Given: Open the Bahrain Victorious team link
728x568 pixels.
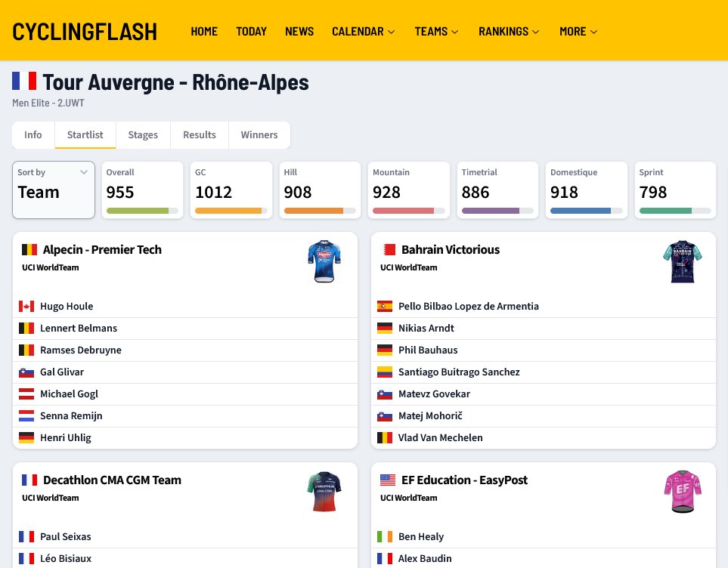Looking at the screenshot, I should pyautogui.click(x=451, y=250).
